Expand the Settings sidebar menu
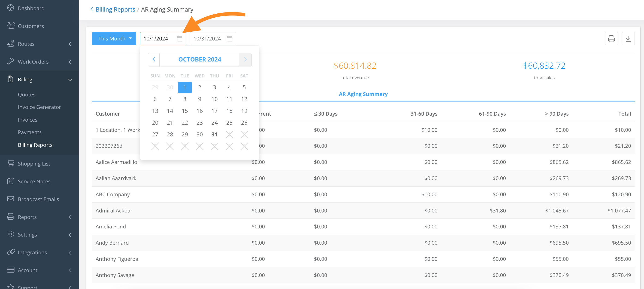 click(x=70, y=235)
